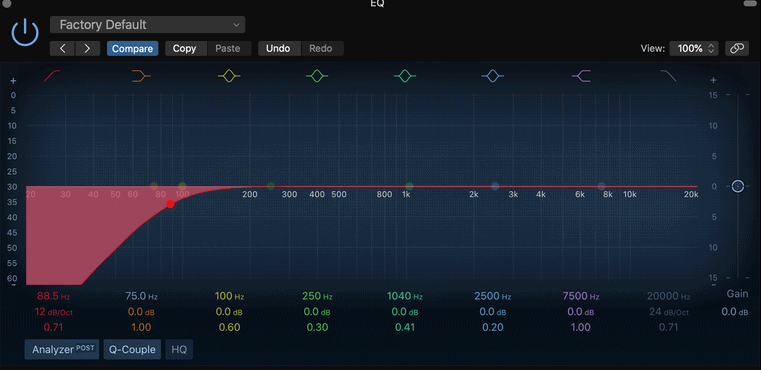The height and width of the screenshot is (370, 761).
Task: Click the 1040 Hz frequency value
Action: click(x=405, y=296)
